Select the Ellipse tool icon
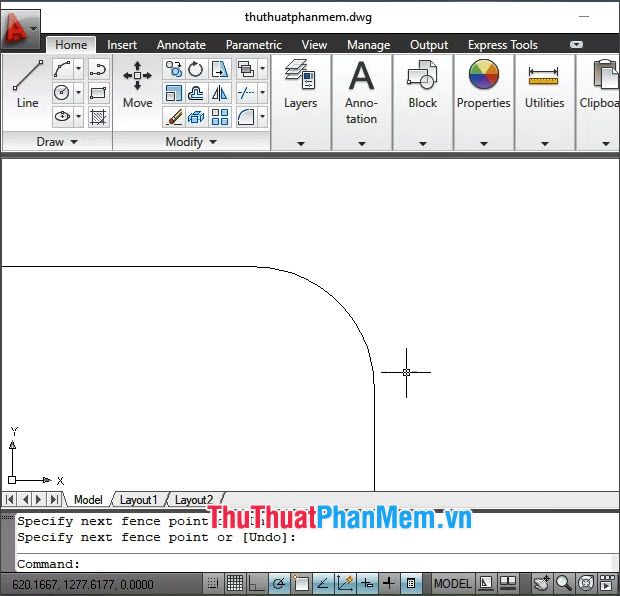 (62, 116)
